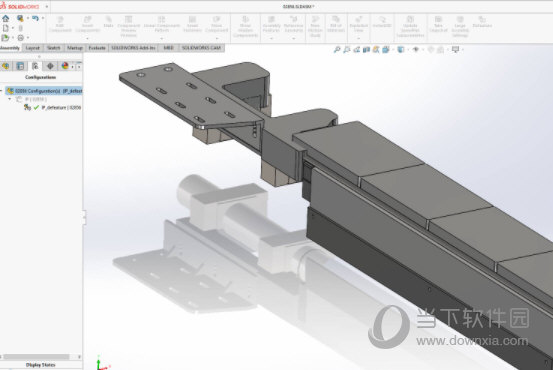Open dropdown arrow next to Undo icon
The height and width of the screenshot is (370, 553).
click(x=43, y=18)
